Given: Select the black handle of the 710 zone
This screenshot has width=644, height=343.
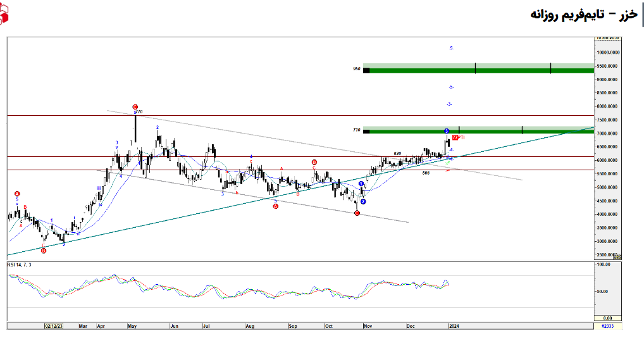Looking at the screenshot, I should tap(366, 131).
